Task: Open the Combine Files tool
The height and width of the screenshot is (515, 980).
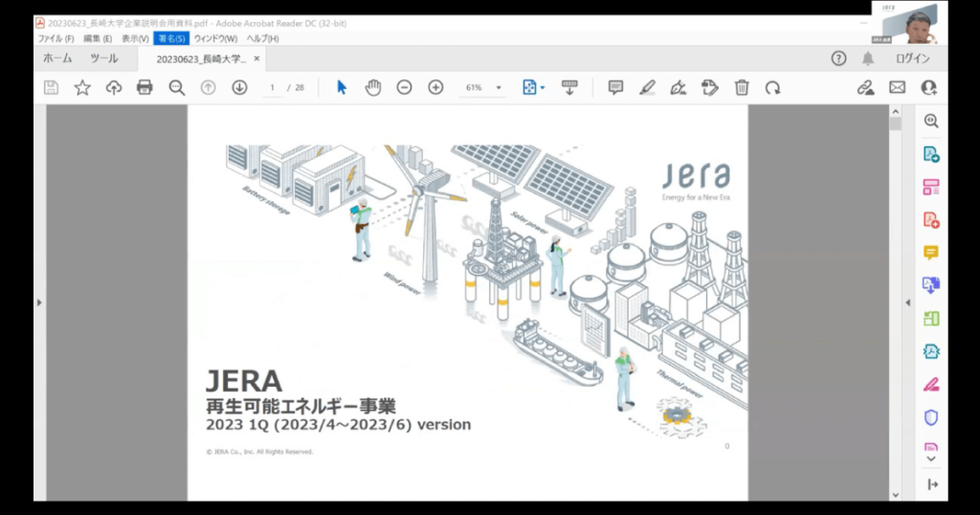Action: click(931, 285)
